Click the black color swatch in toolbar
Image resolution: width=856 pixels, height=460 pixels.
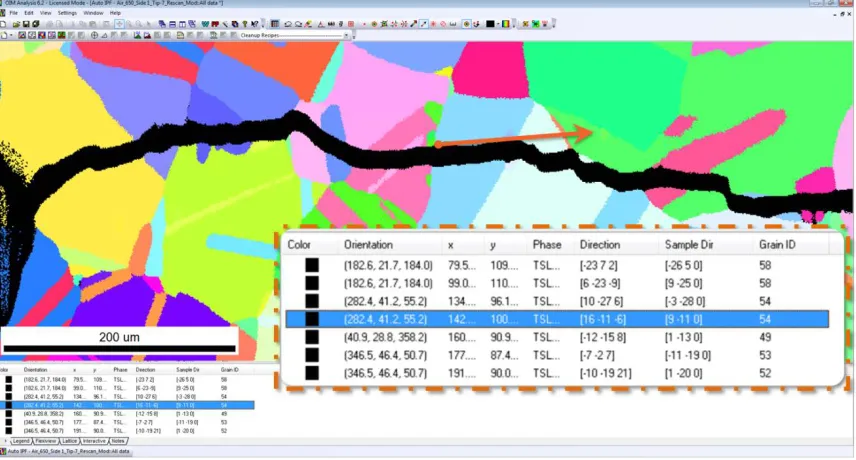pyautogui.click(x=490, y=24)
